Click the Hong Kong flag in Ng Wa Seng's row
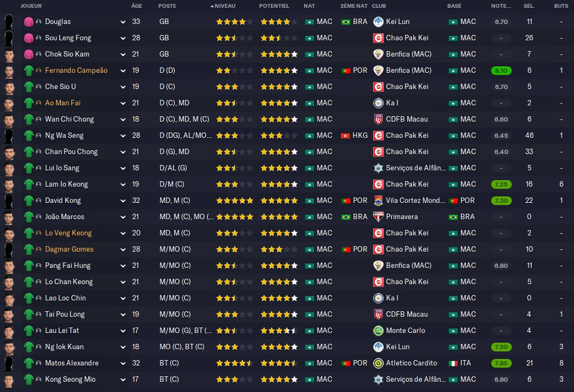Viewport: 574px width, 392px height. coord(345,135)
